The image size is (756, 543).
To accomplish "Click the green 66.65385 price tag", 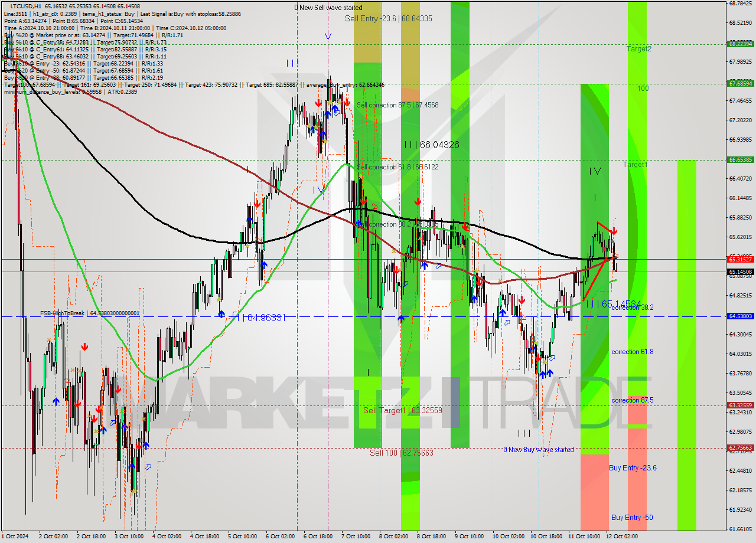I will coord(741,160).
